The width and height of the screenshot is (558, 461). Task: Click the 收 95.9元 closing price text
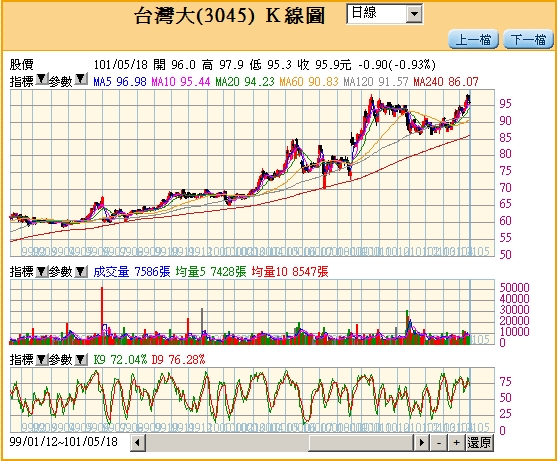325,65
